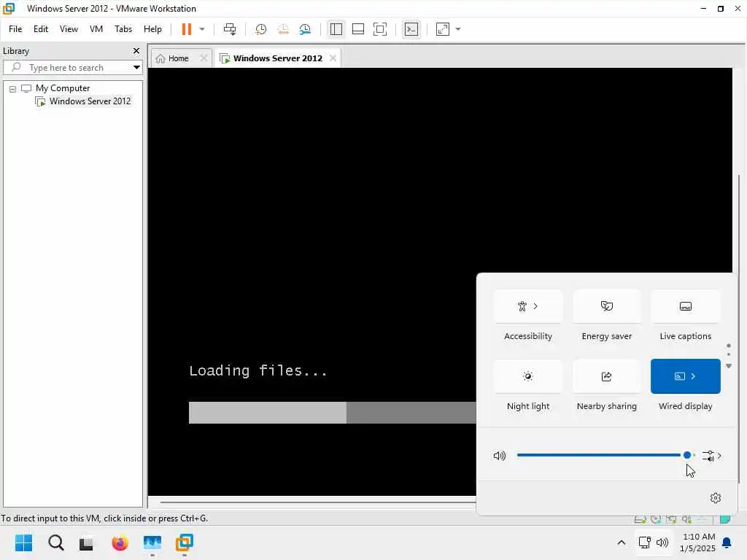Open the notifications bell icon

point(727,542)
